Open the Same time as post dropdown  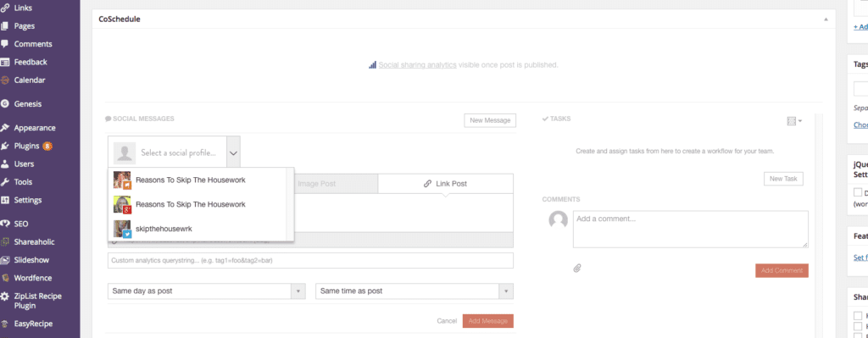coord(414,291)
